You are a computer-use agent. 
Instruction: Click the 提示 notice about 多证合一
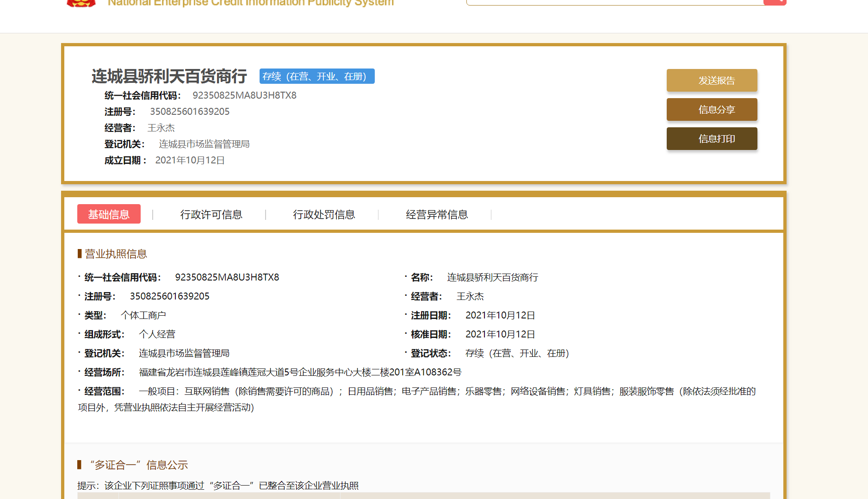218,486
